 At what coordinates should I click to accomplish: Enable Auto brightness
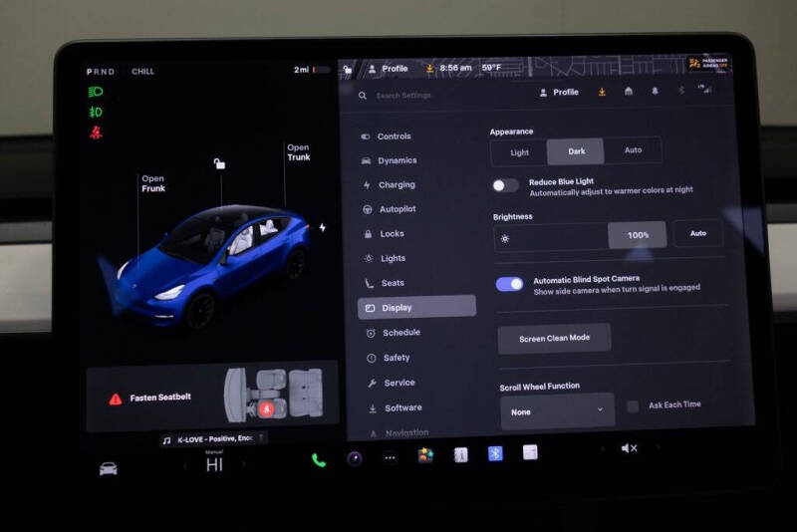(698, 233)
